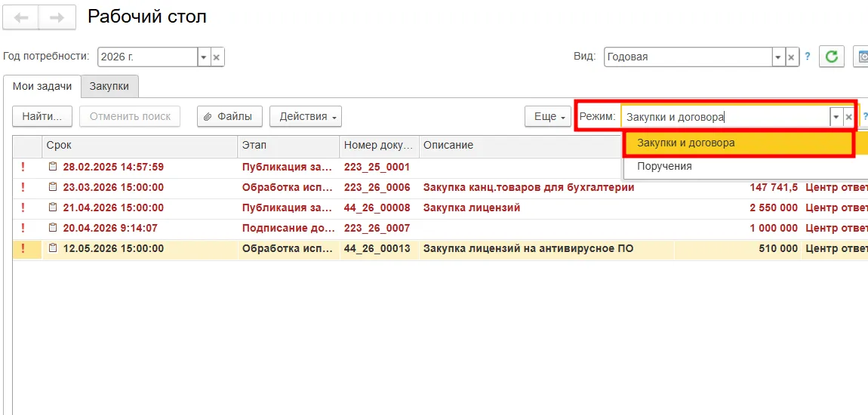The image size is (868, 415).
Task: Click amount 147 741,5
Action: [774, 188]
